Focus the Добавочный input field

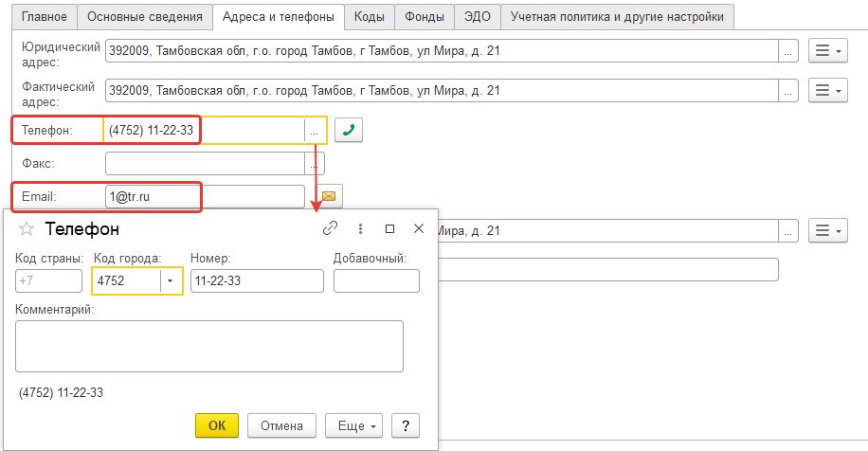[x=376, y=281]
